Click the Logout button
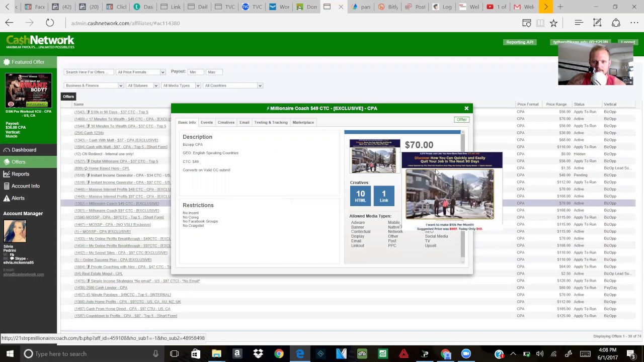This screenshot has height=362, width=644. (x=628, y=42)
